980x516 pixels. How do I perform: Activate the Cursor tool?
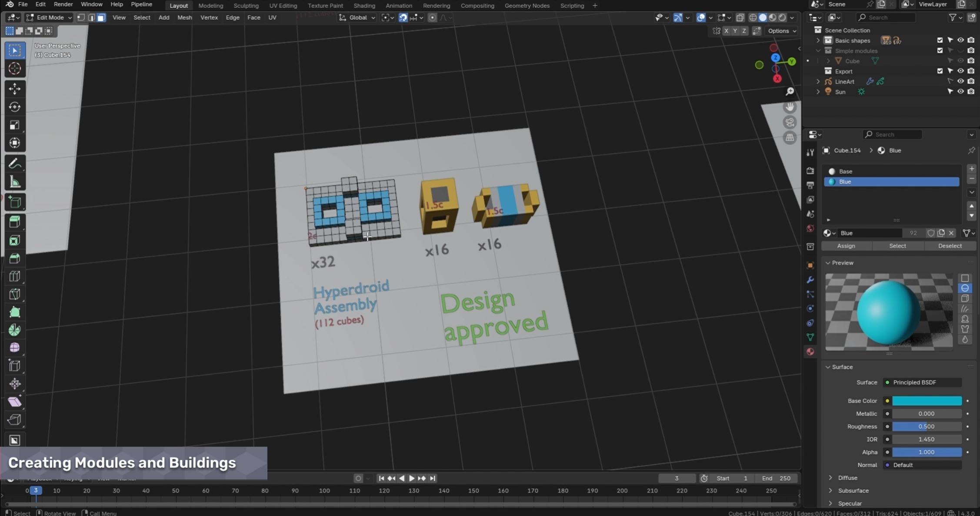coord(14,69)
